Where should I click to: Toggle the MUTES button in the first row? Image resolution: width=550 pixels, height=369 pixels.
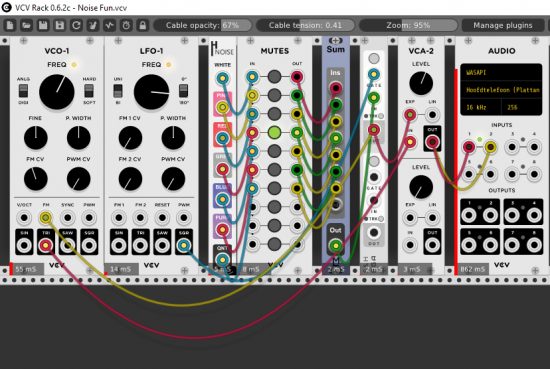274,76
